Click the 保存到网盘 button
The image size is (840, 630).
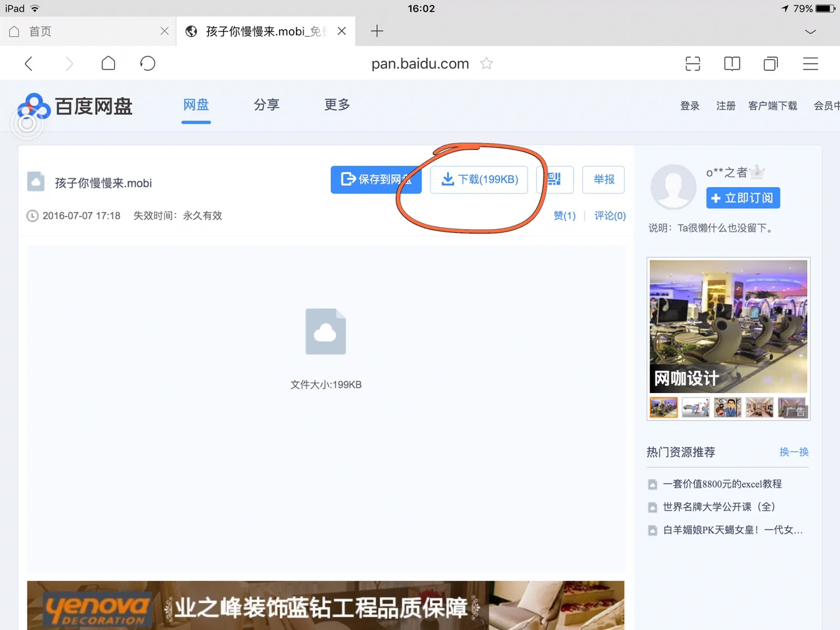click(375, 179)
